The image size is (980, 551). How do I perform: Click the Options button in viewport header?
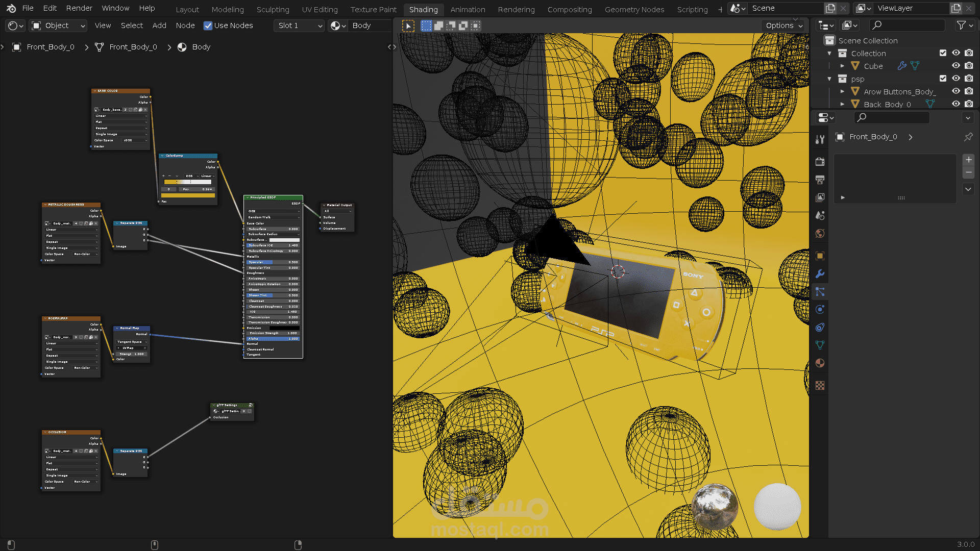[x=784, y=26]
